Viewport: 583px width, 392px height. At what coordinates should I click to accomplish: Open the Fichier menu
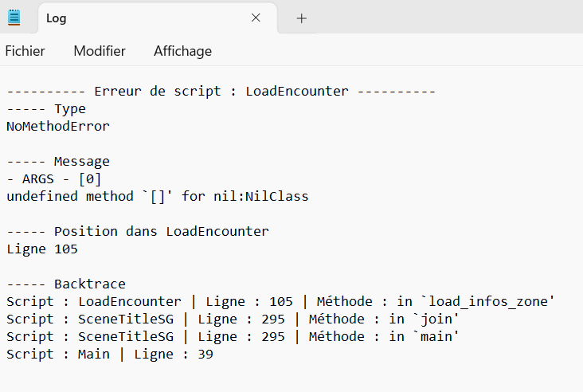click(25, 51)
